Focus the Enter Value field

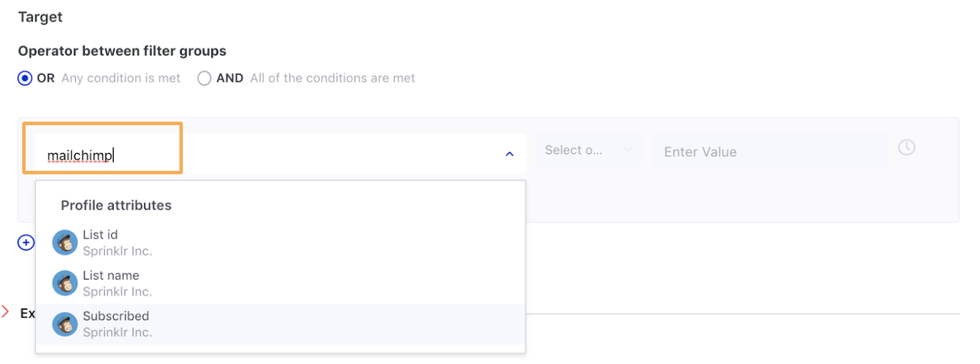click(769, 151)
